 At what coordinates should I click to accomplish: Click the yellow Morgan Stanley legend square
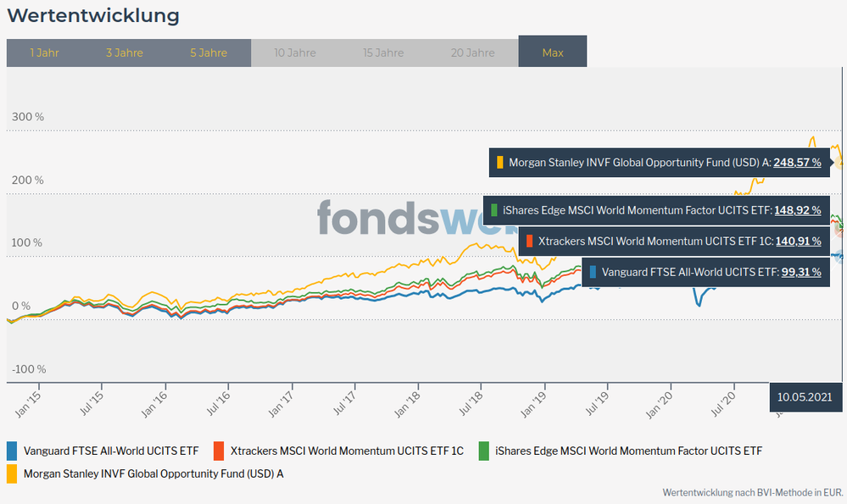tap(12, 474)
